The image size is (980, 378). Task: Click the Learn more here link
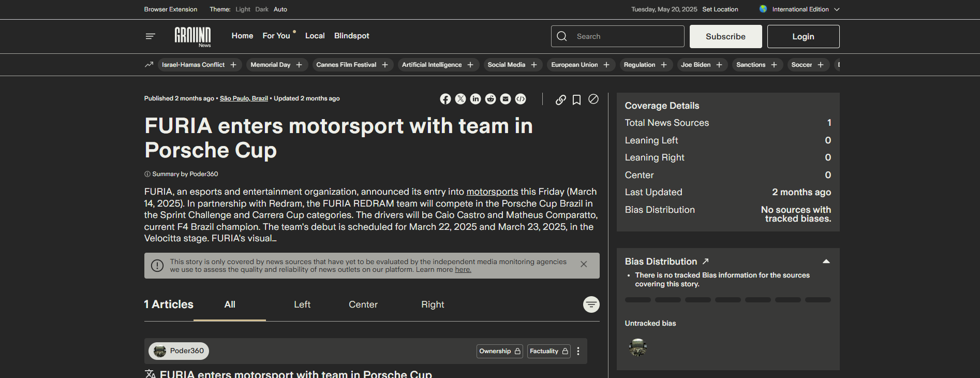pos(463,270)
